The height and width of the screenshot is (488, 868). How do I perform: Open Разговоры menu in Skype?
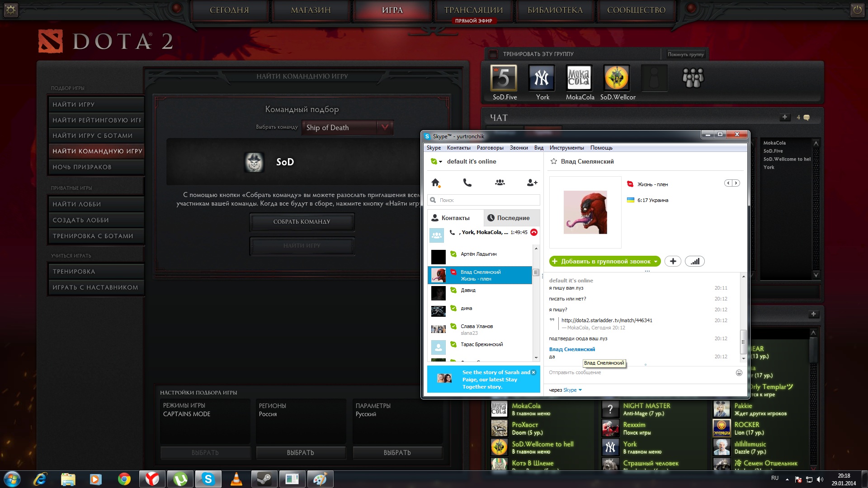pyautogui.click(x=490, y=148)
